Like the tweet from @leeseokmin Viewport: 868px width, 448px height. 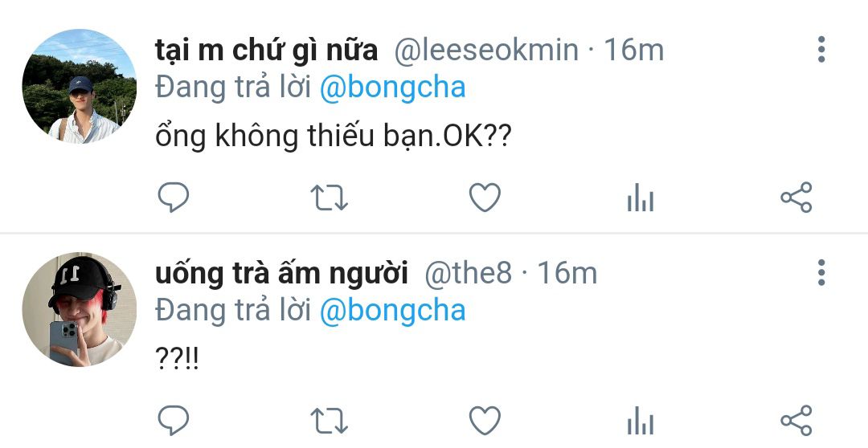485,197
